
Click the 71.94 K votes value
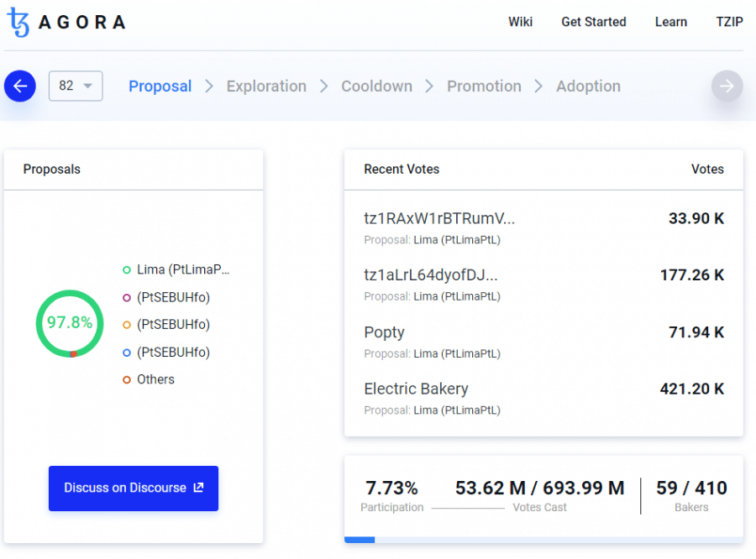(x=696, y=332)
